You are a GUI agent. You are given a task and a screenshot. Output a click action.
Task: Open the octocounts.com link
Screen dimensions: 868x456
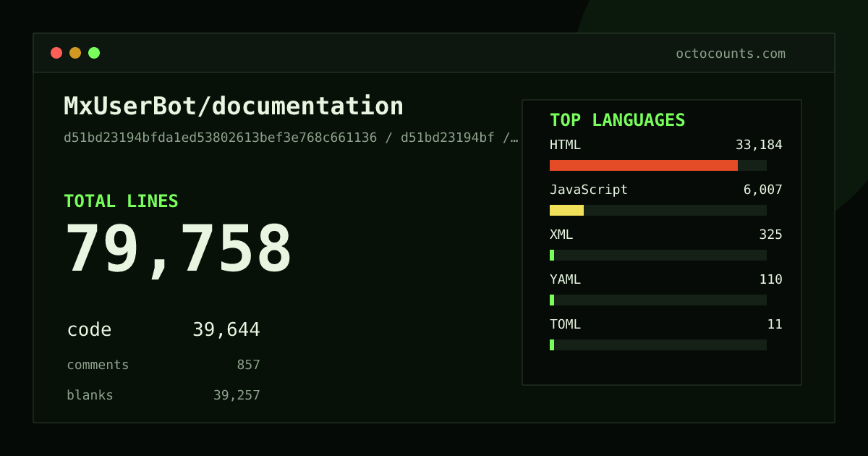point(731,54)
